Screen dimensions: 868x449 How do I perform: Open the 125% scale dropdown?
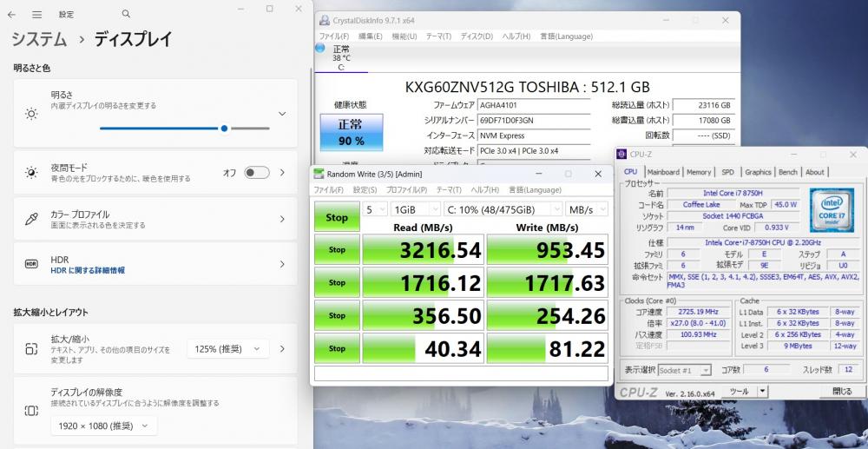228,349
